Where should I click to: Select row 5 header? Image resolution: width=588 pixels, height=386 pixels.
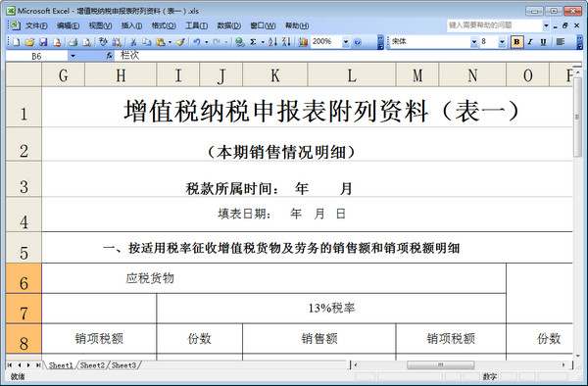24,247
